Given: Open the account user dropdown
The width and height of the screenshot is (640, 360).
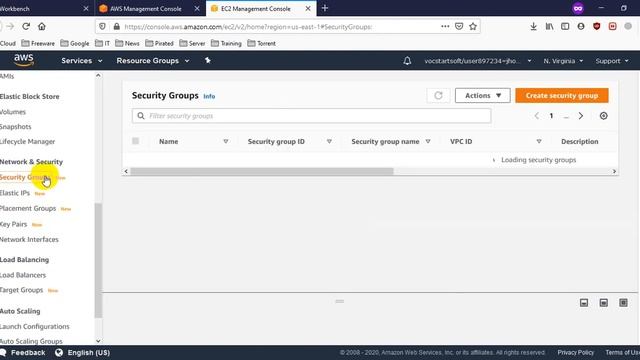Looking at the screenshot, I should point(478,61).
